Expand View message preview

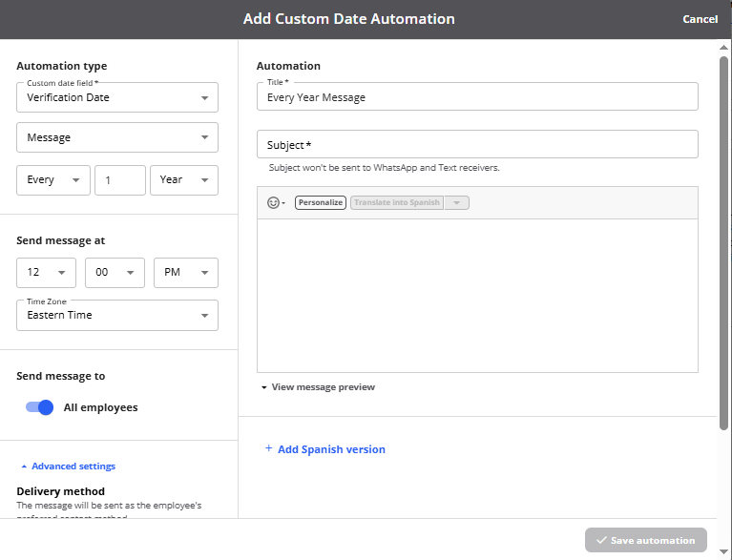click(x=318, y=387)
